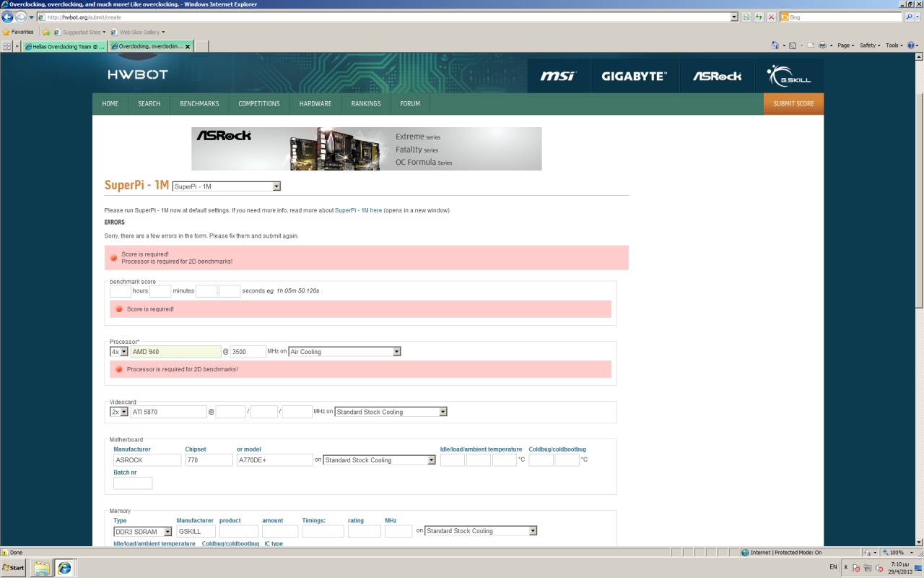Click the processor MHz field showing 3500
The height and width of the screenshot is (578, 924).
click(x=248, y=352)
